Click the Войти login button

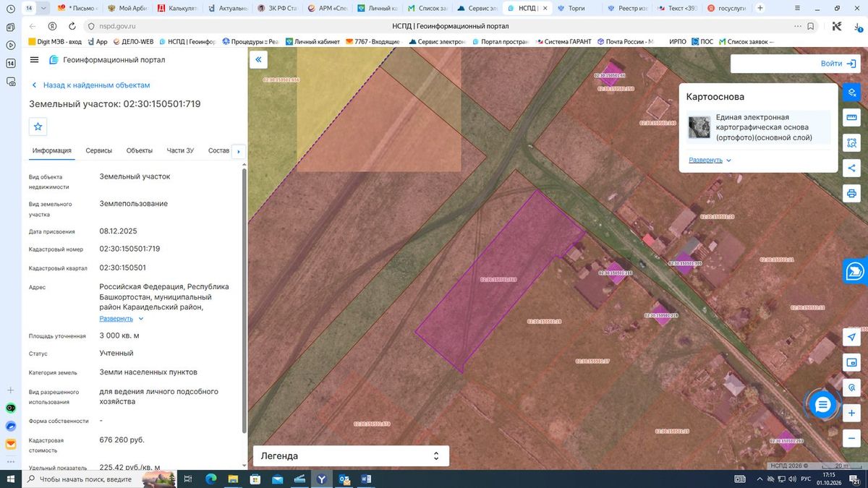tap(838, 64)
